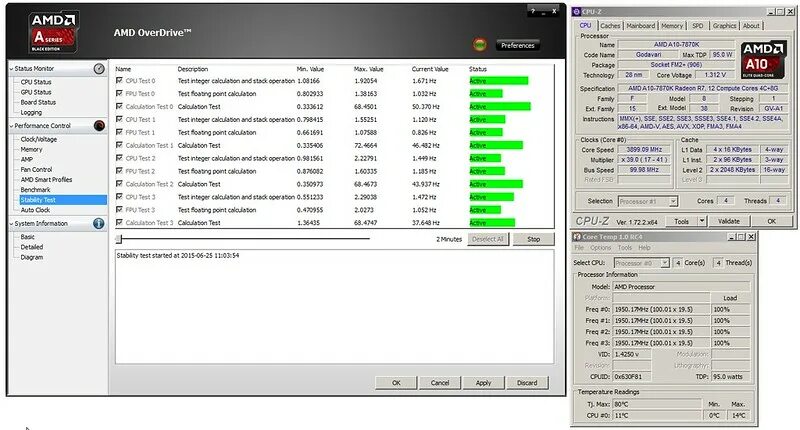Click the Apply button
Viewport: 800px width, 430px height.
[x=483, y=383]
